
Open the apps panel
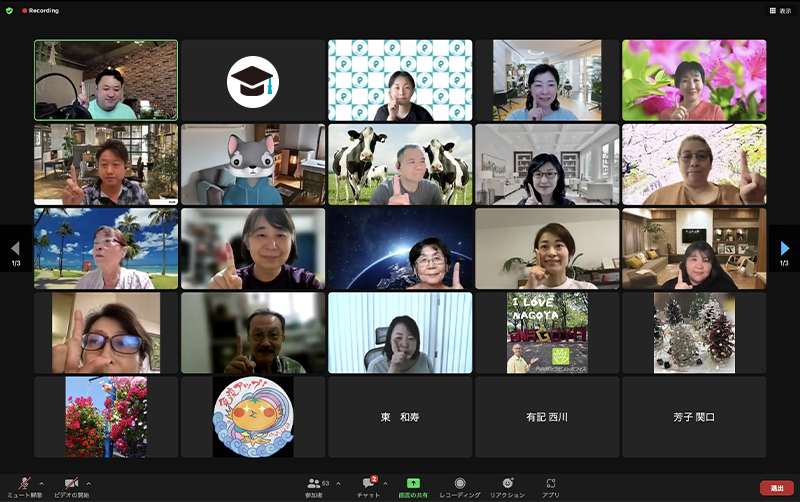pyautogui.click(x=551, y=484)
